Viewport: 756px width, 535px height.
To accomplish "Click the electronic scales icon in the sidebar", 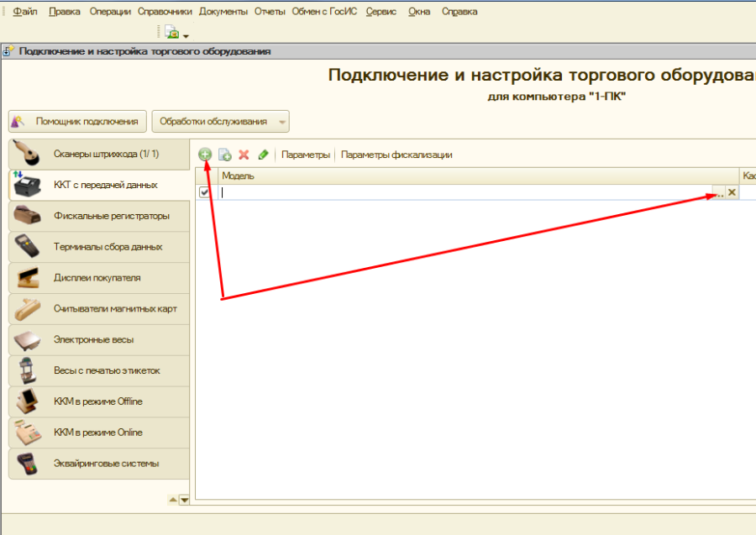I will 27,339.
